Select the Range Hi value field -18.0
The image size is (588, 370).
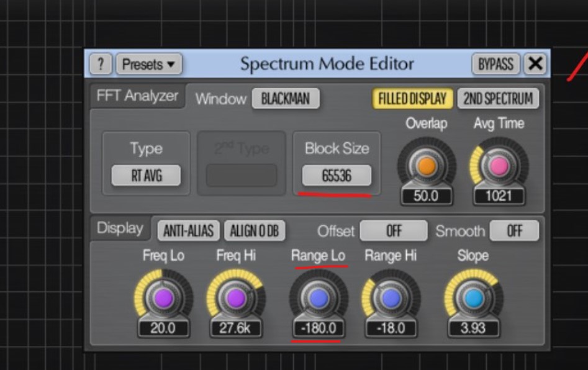coord(391,328)
